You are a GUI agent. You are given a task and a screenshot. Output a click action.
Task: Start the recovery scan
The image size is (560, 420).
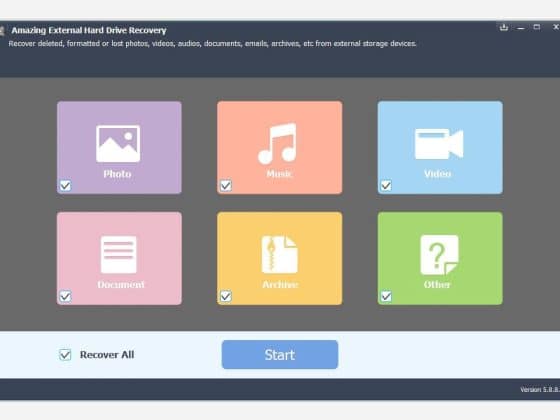(280, 355)
